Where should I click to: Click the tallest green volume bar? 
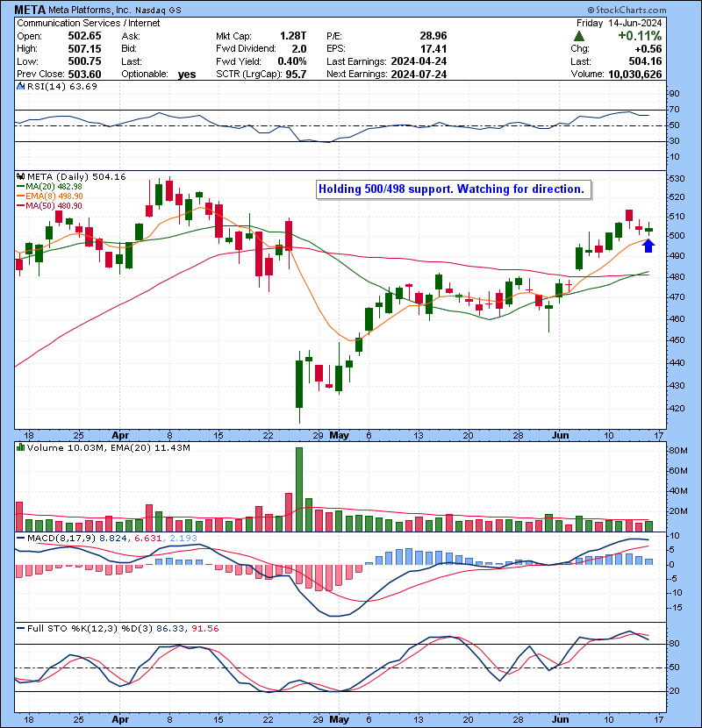coord(299,489)
